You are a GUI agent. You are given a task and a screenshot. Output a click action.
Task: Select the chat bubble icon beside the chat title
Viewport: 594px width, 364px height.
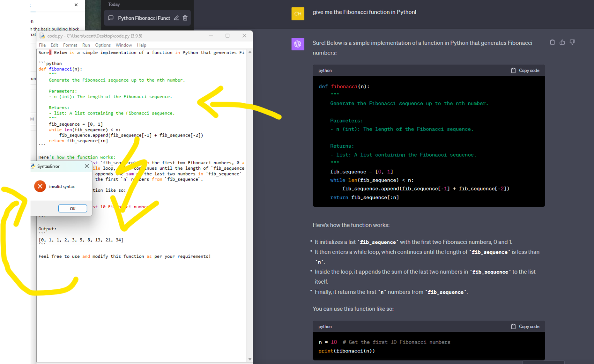[111, 18]
